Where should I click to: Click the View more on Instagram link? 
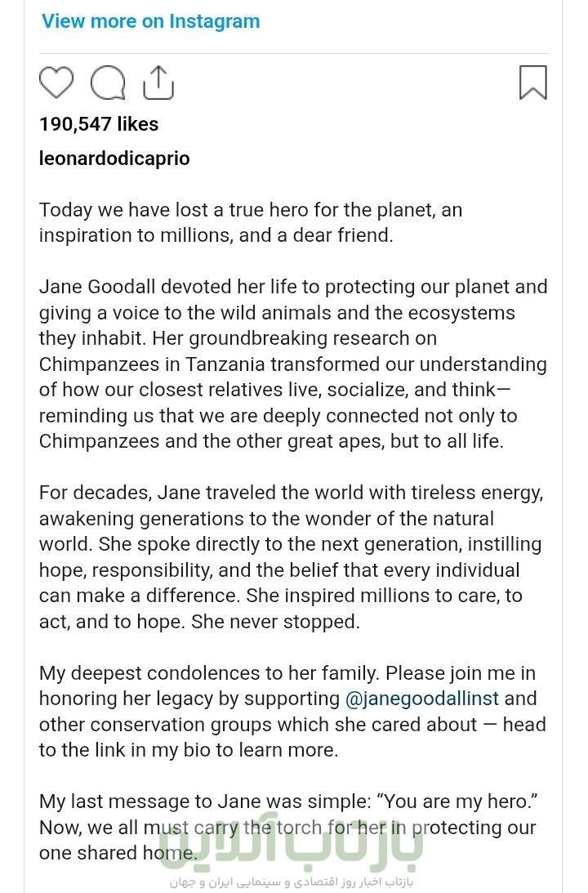click(150, 21)
